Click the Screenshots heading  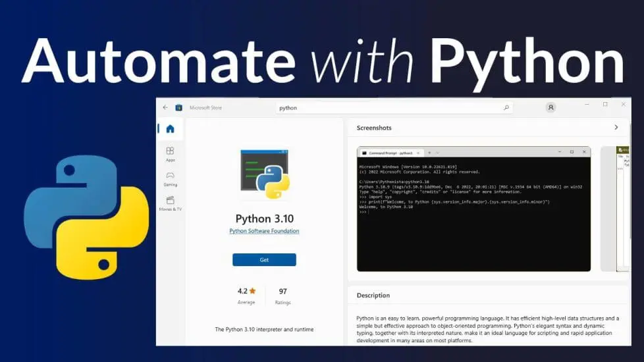tap(374, 128)
